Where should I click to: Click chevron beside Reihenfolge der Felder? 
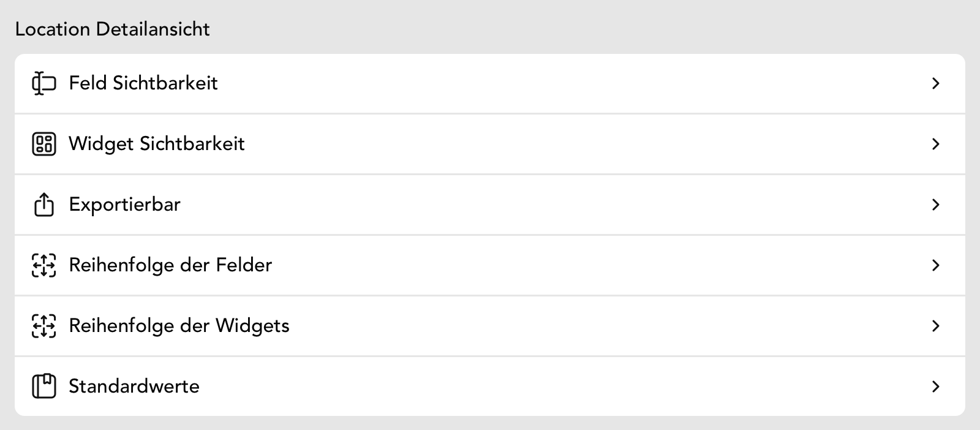pos(935,265)
